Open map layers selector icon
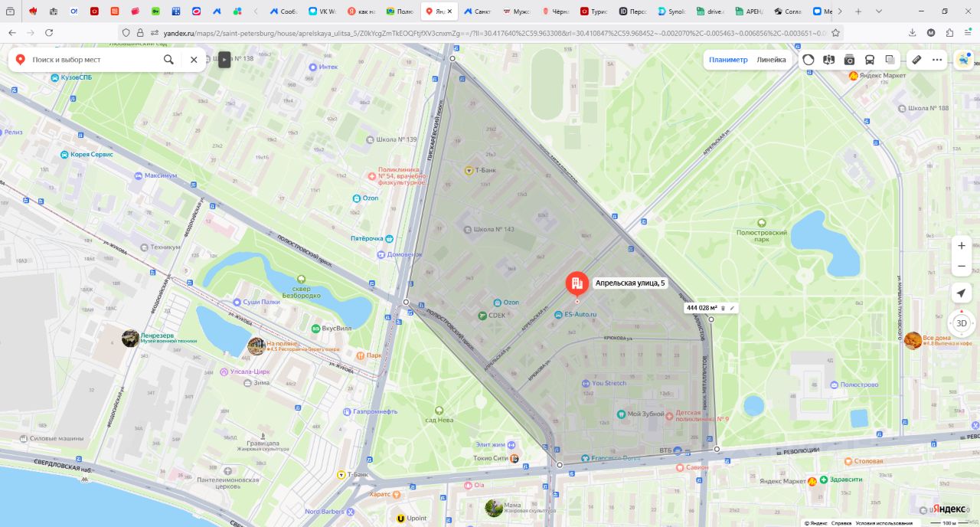980x527 pixels. coord(890,60)
